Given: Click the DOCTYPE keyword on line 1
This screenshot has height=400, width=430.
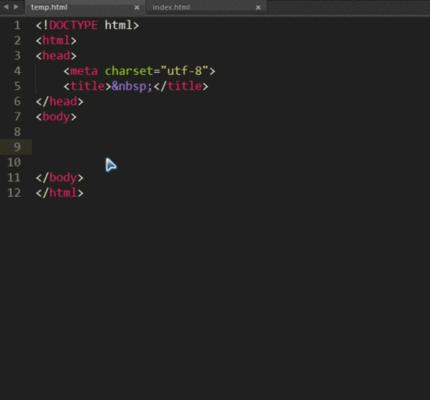Looking at the screenshot, I should [73, 25].
